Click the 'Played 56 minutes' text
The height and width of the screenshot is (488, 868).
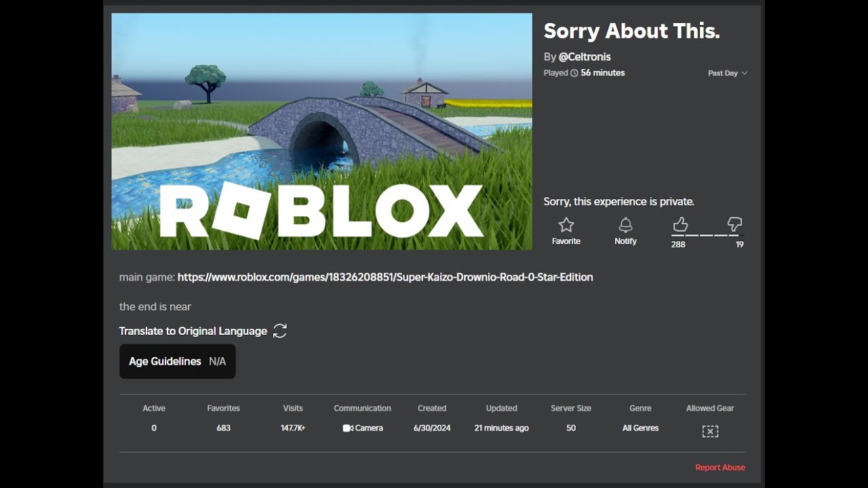[x=585, y=73]
